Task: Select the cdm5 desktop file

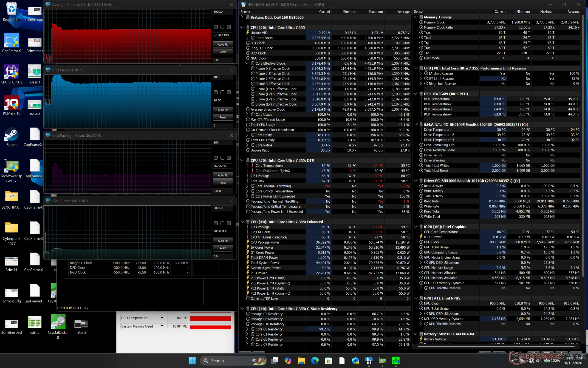Action: click(35, 325)
